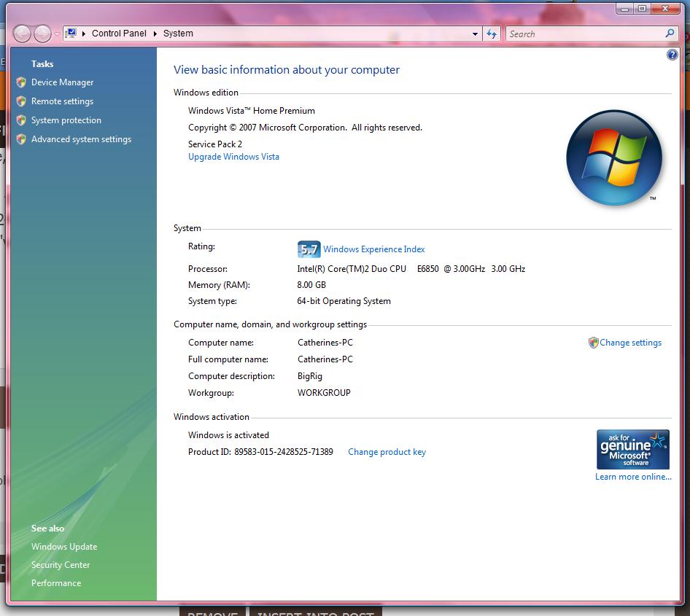Image resolution: width=690 pixels, height=616 pixels.
Task: Click the Refresh button beside address bar
Action: tap(492, 34)
